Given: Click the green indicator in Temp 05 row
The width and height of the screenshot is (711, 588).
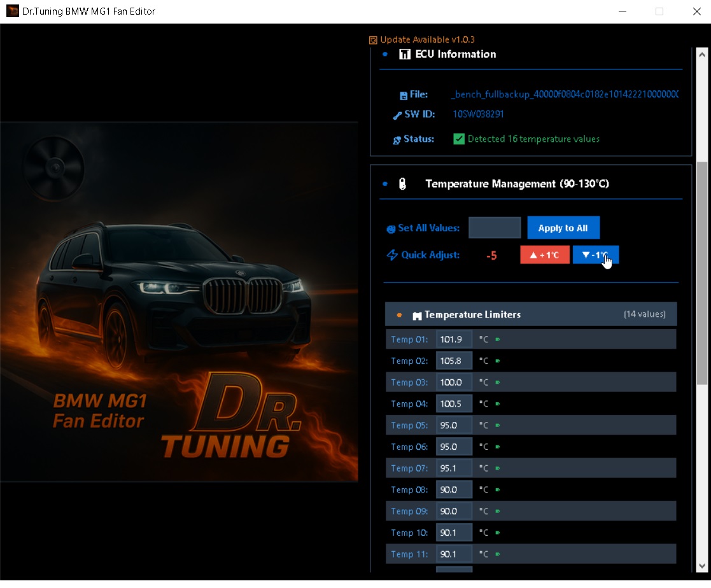Looking at the screenshot, I should [497, 425].
